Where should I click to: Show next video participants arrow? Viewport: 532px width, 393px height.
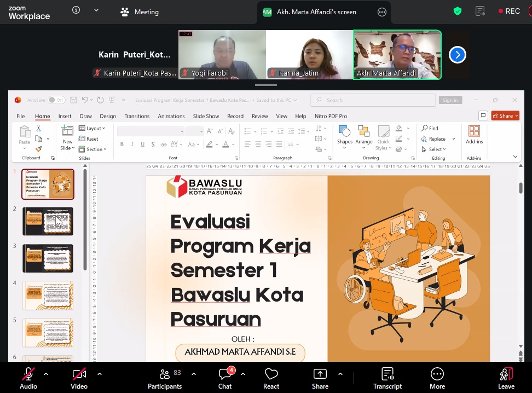tap(458, 55)
